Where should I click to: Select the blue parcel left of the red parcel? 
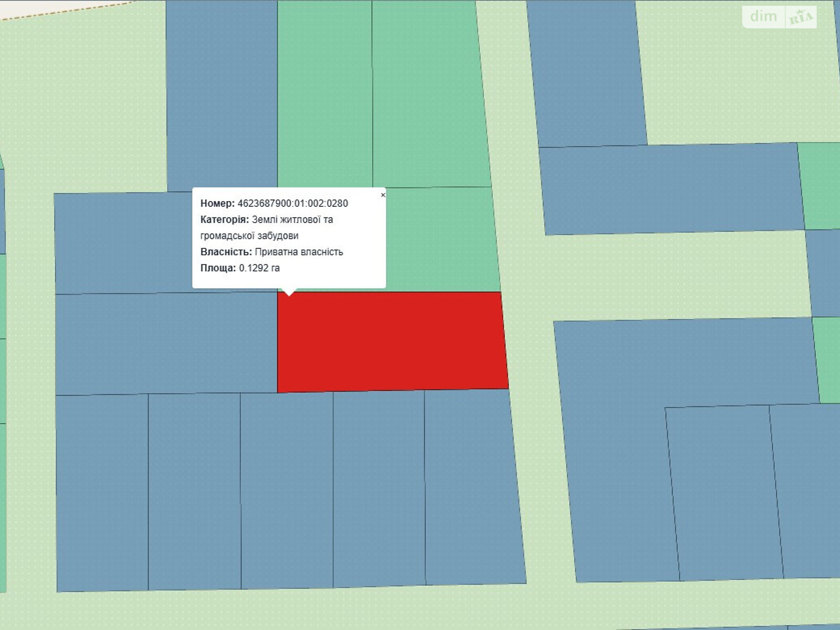pyautogui.click(x=166, y=343)
